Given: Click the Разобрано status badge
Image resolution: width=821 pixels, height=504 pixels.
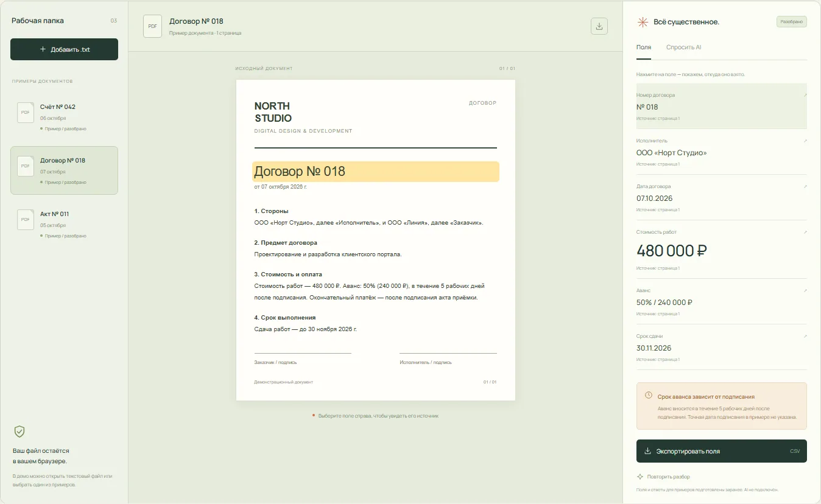Looking at the screenshot, I should pyautogui.click(x=792, y=22).
